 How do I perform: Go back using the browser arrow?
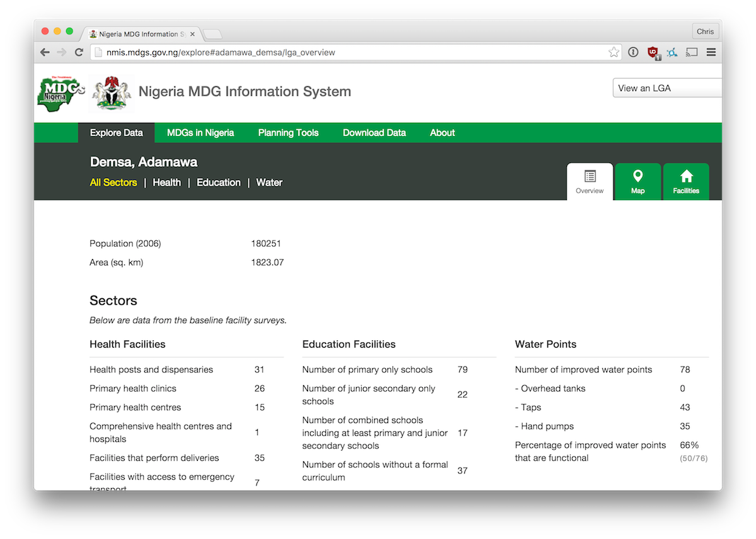[x=45, y=52]
